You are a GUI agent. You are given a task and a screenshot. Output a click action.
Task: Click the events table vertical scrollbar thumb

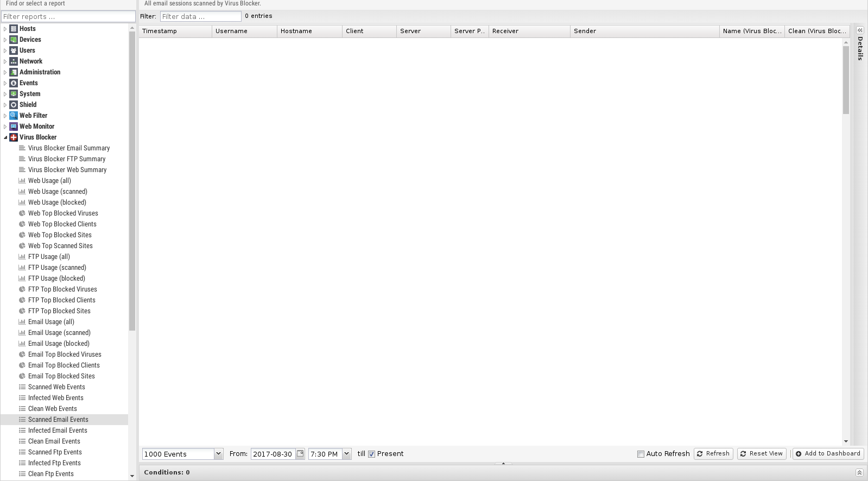click(846, 80)
